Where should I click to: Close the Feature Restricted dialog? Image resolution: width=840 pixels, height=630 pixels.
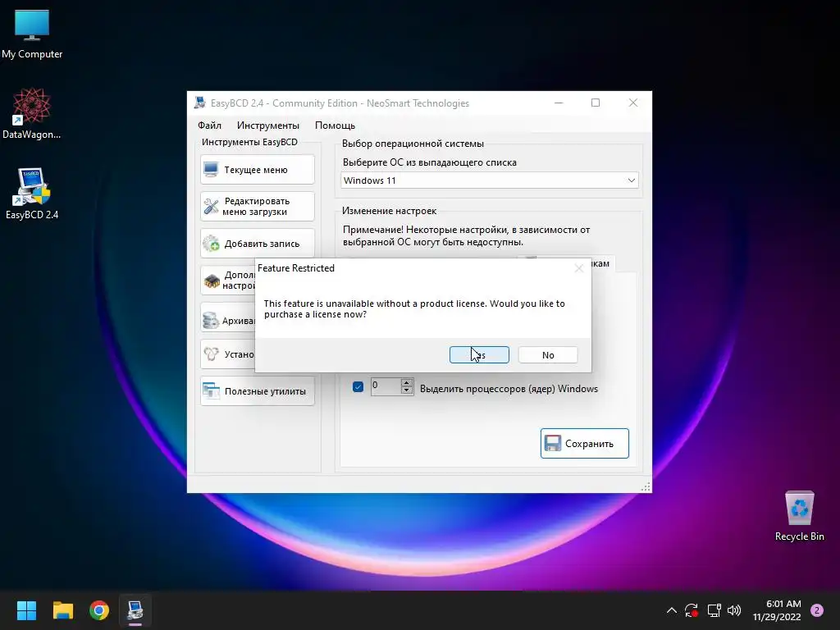(x=578, y=268)
